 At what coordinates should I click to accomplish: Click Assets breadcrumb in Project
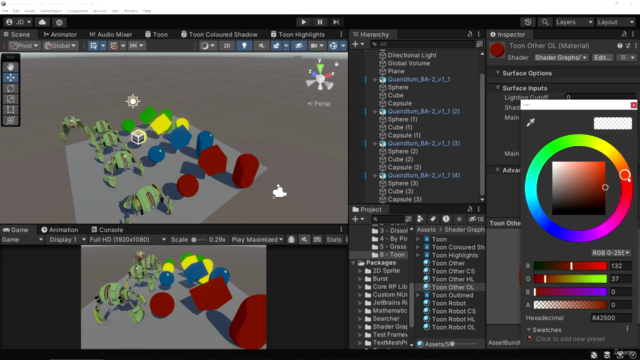point(426,230)
